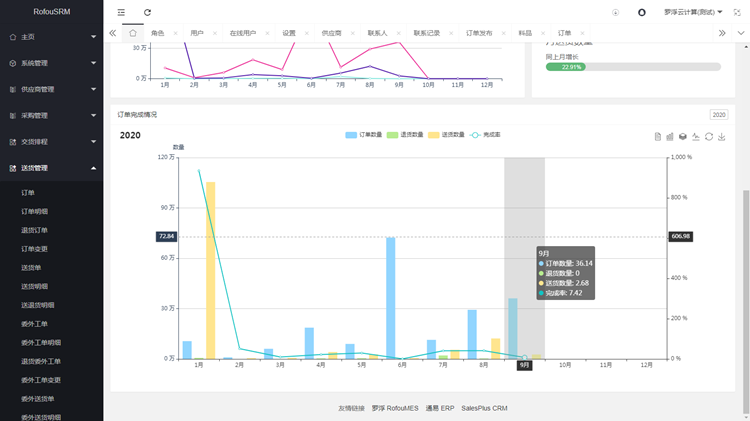Collapse 送货管理 sidebar menu
Viewport: 750px width, 421px height.
coord(52,168)
